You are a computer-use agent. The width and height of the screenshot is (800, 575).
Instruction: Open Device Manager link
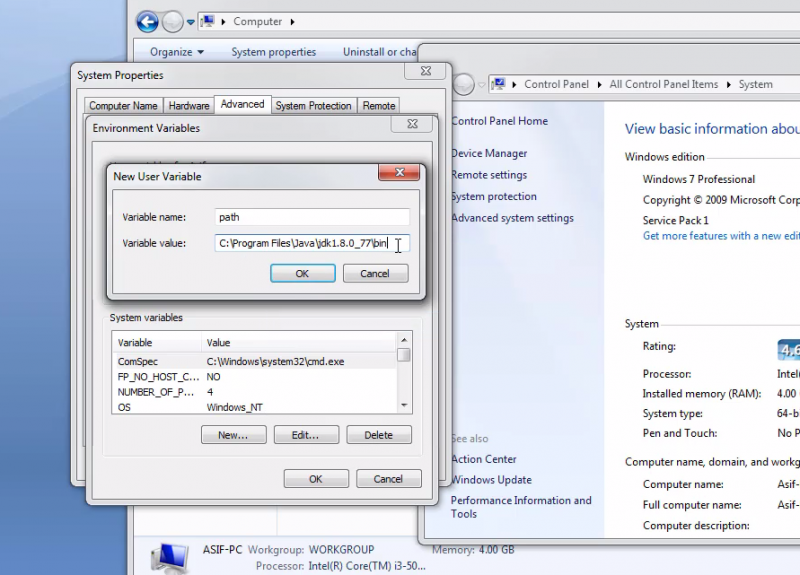489,153
